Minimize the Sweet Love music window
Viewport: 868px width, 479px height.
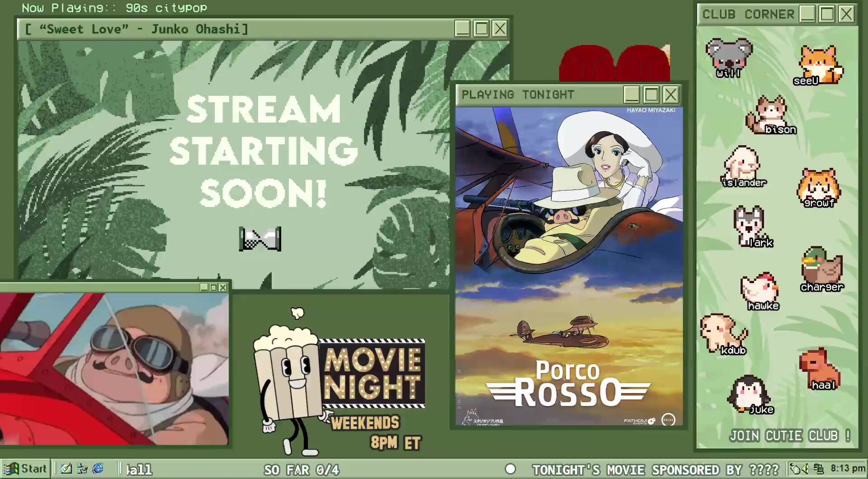(x=462, y=28)
